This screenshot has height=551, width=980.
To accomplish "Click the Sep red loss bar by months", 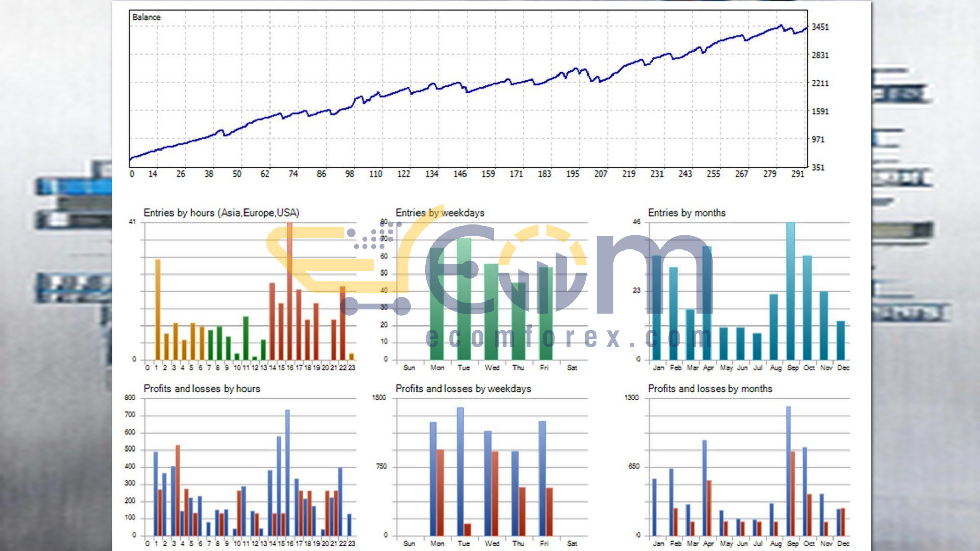I will pyautogui.click(x=793, y=492).
